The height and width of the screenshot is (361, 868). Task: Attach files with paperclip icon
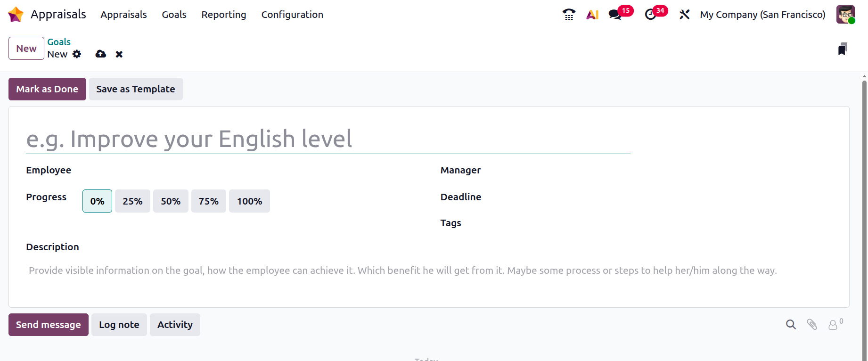tap(812, 324)
